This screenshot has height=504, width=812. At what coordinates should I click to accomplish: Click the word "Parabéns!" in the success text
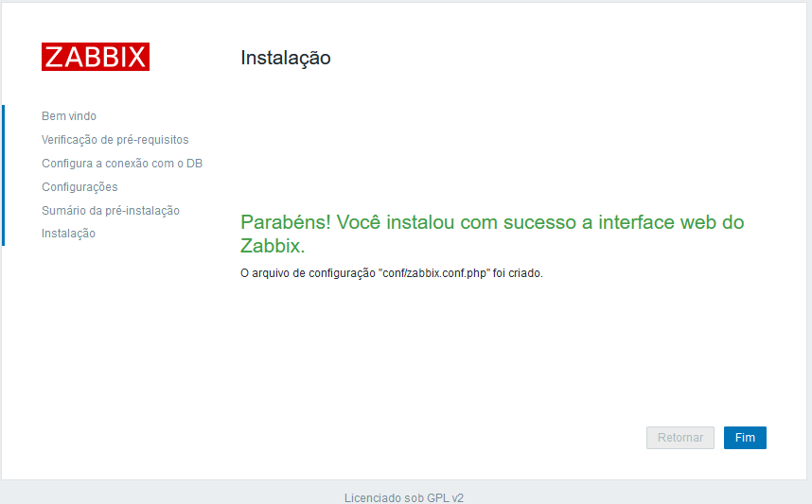click(x=286, y=222)
